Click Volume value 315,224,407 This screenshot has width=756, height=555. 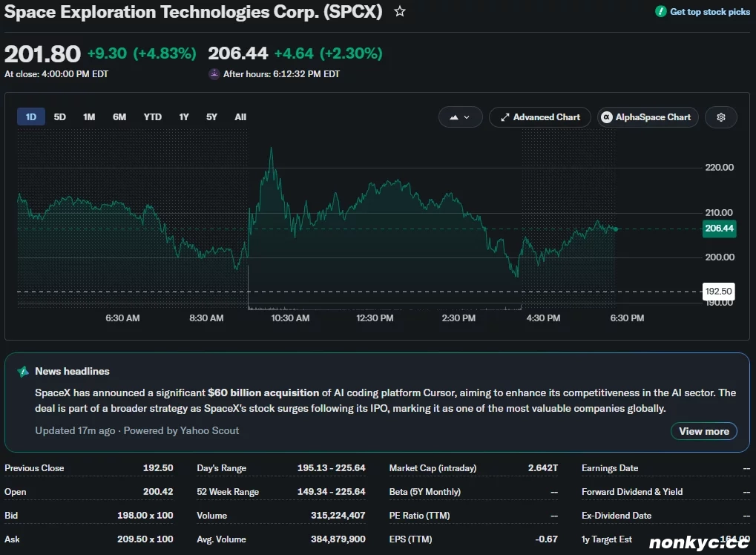pyautogui.click(x=338, y=516)
